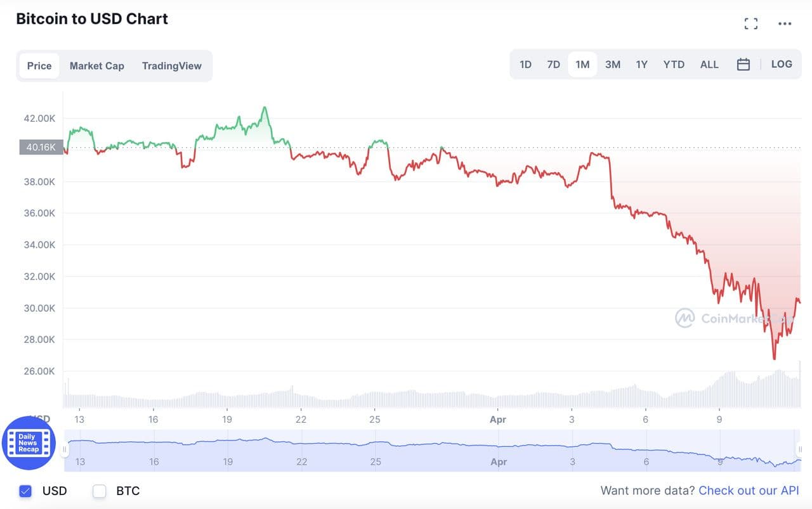Show the YTD time range
This screenshot has height=509, width=812.
(674, 65)
